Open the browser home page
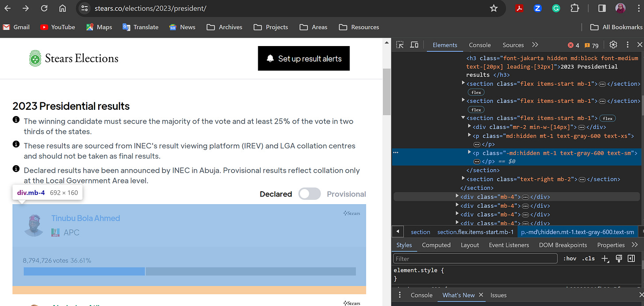 click(x=62, y=8)
